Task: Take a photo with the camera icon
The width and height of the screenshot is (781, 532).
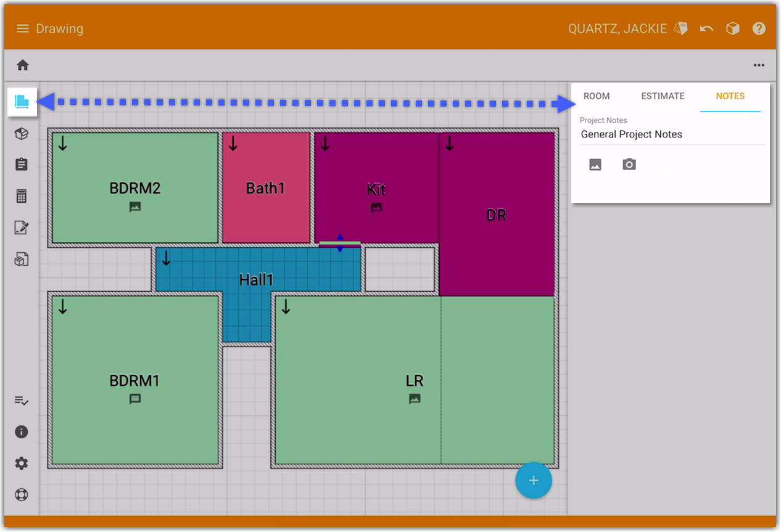Action: pyautogui.click(x=629, y=165)
